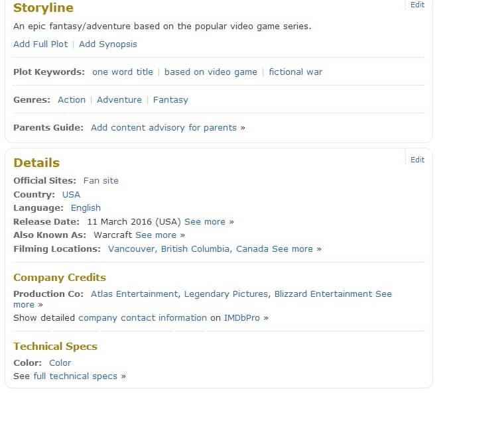Open full technical specs link
Screen dimensions: 502x448
click(75, 376)
